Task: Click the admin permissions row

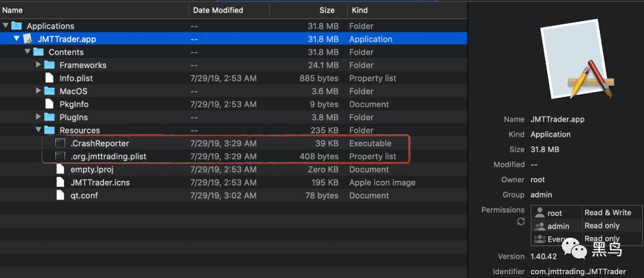Action: coord(587,226)
